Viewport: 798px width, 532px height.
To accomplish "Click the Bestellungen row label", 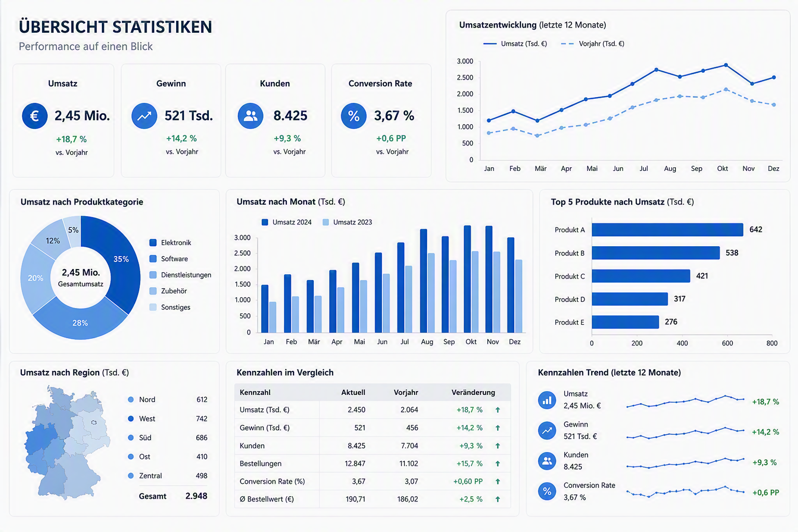I will [261, 463].
